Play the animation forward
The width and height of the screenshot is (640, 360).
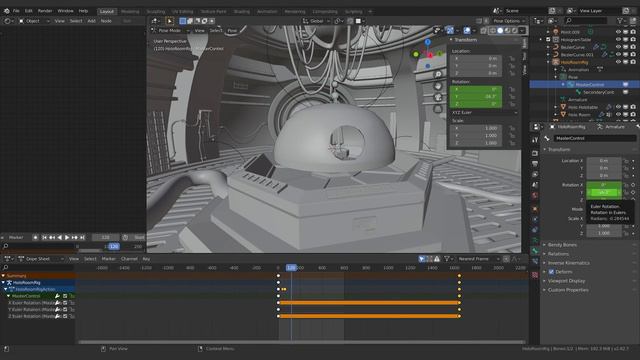pos(67,238)
